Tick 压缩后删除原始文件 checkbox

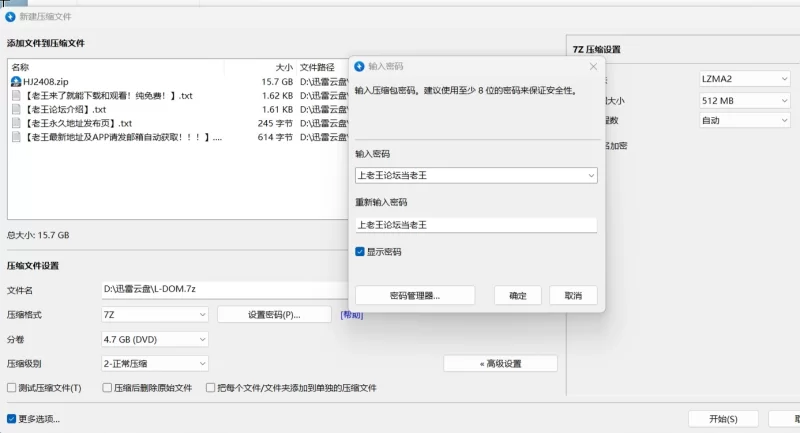(x=105, y=388)
